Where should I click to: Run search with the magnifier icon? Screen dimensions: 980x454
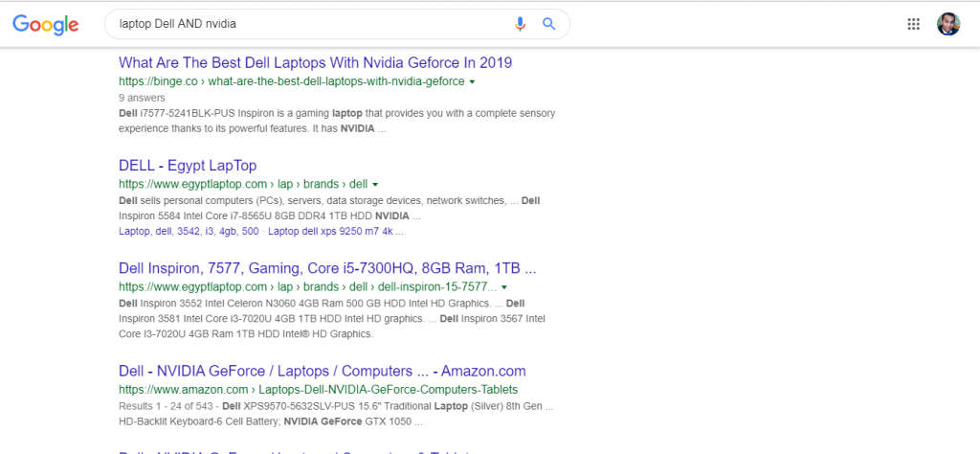click(x=548, y=24)
